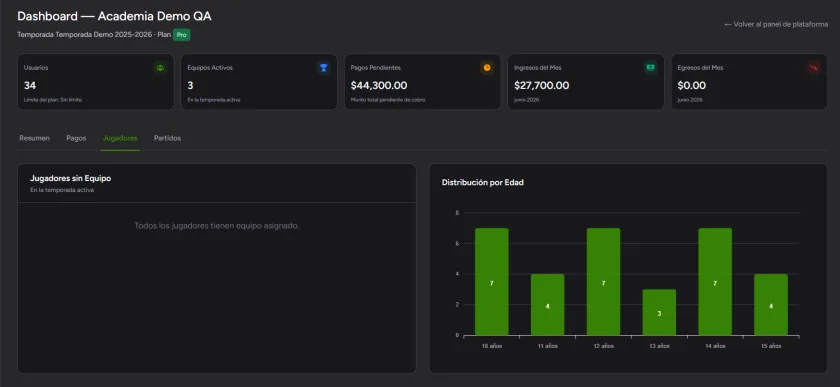Click the blue trophy icon in Equipos Activos
The image size is (840, 387).
coord(323,68)
